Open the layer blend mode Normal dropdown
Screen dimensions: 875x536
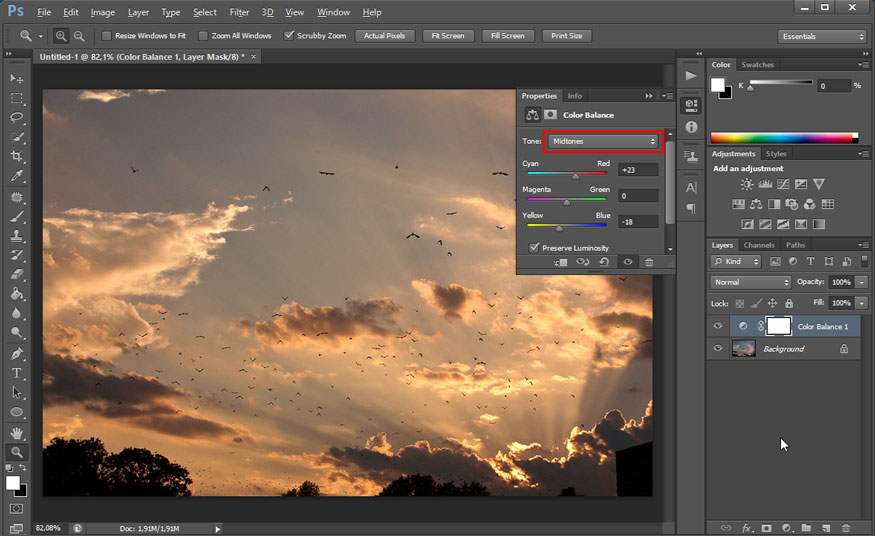coord(751,282)
